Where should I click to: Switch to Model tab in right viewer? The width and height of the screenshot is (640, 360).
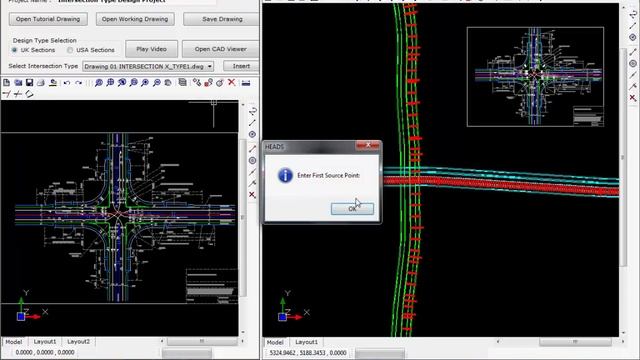[275, 342]
